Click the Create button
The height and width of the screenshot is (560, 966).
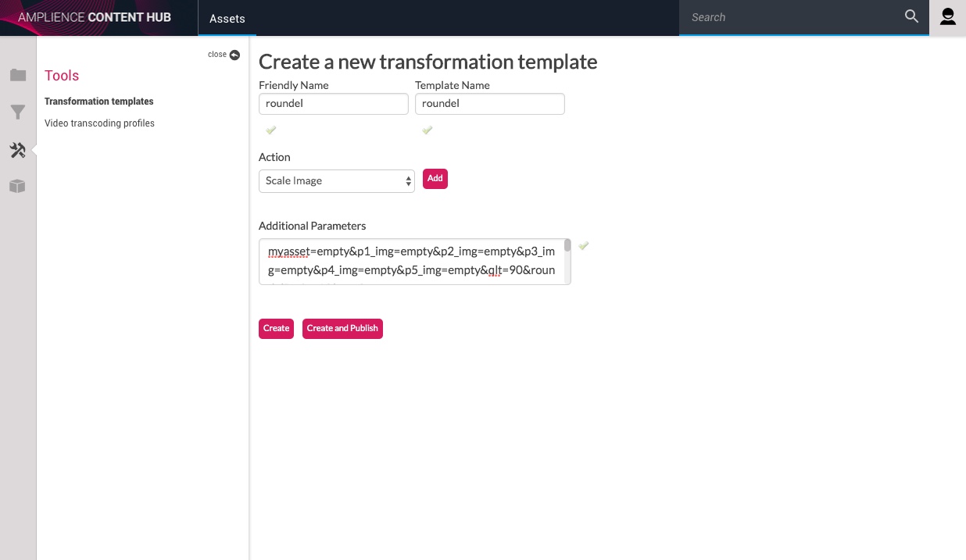(x=276, y=329)
